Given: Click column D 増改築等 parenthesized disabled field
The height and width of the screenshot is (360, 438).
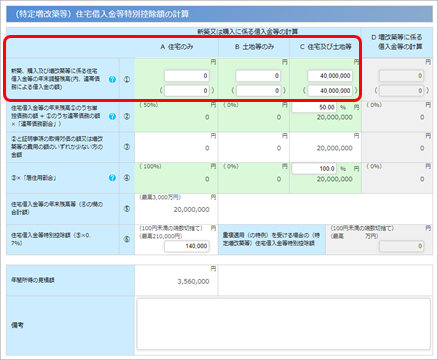Looking at the screenshot, I should pos(401,91).
